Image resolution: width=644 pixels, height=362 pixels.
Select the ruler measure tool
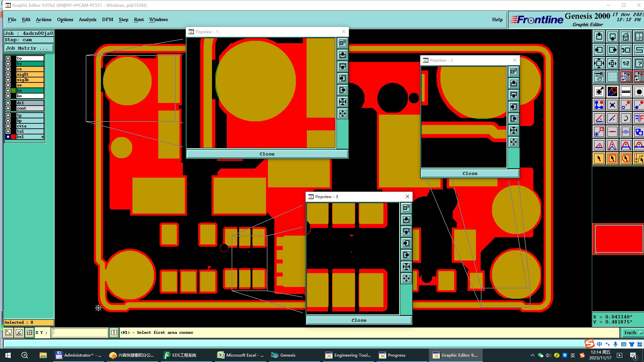(626, 92)
